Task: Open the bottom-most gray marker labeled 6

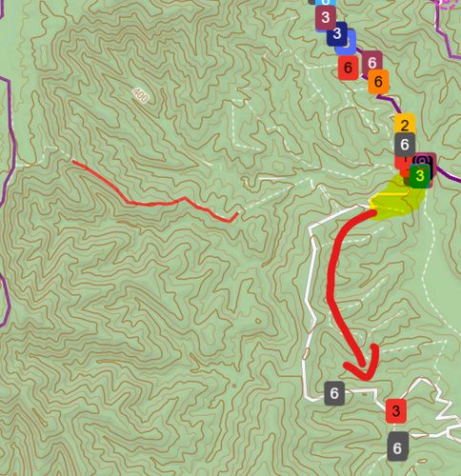Action: pyautogui.click(x=397, y=447)
